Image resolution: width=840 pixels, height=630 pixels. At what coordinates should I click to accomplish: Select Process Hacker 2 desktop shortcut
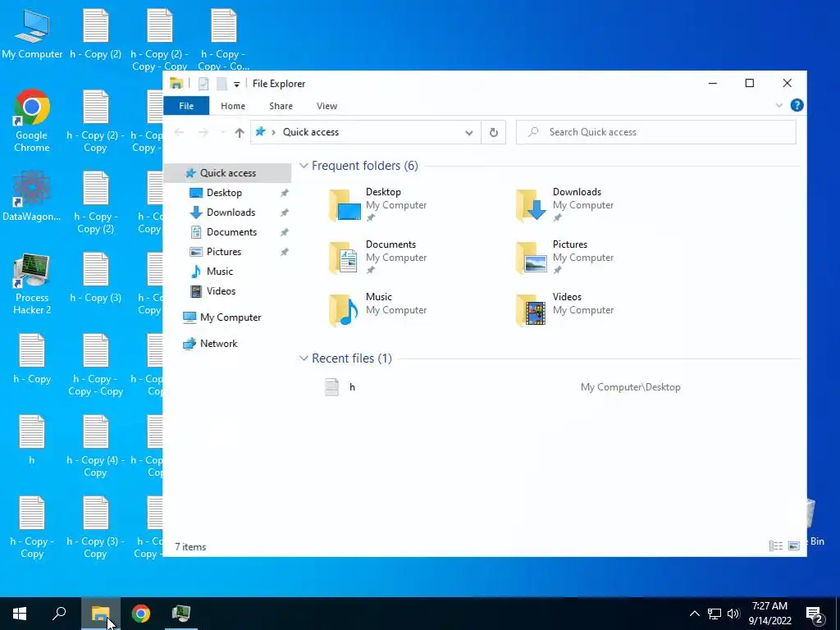(x=32, y=284)
